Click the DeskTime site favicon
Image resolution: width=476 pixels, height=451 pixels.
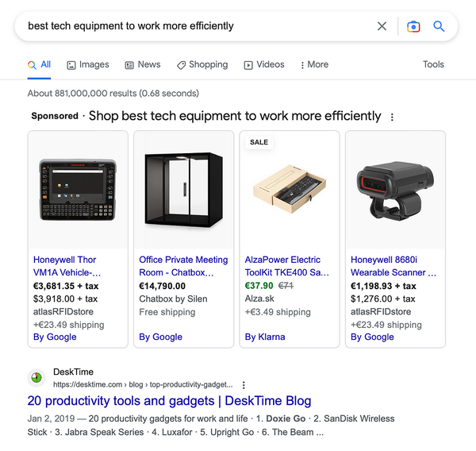tap(36, 377)
